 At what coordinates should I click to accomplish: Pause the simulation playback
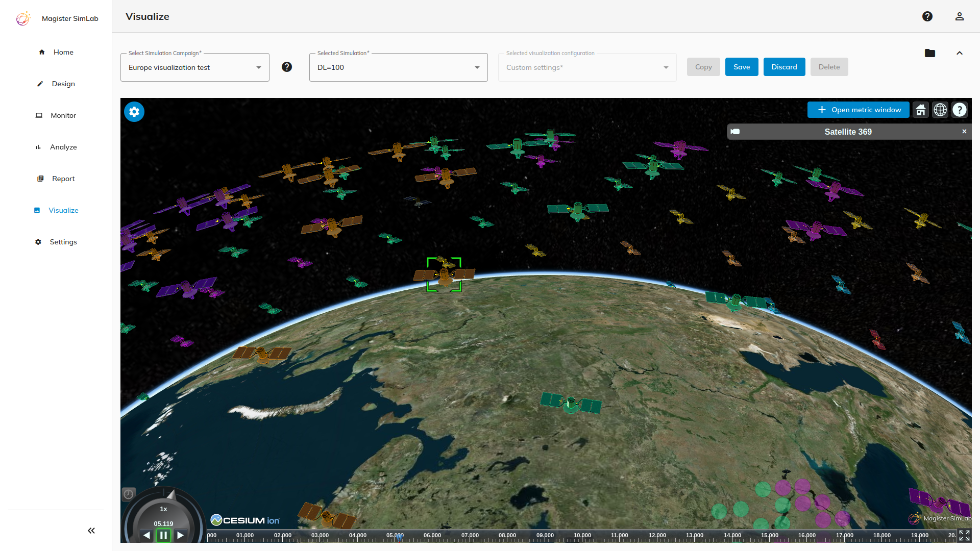click(163, 535)
